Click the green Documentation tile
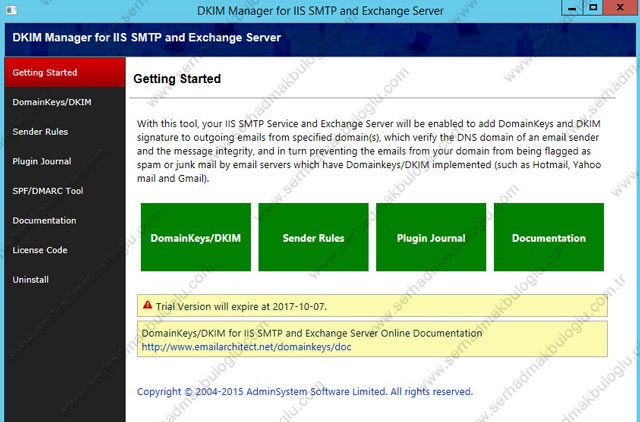640x422 pixels. coord(549,237)
